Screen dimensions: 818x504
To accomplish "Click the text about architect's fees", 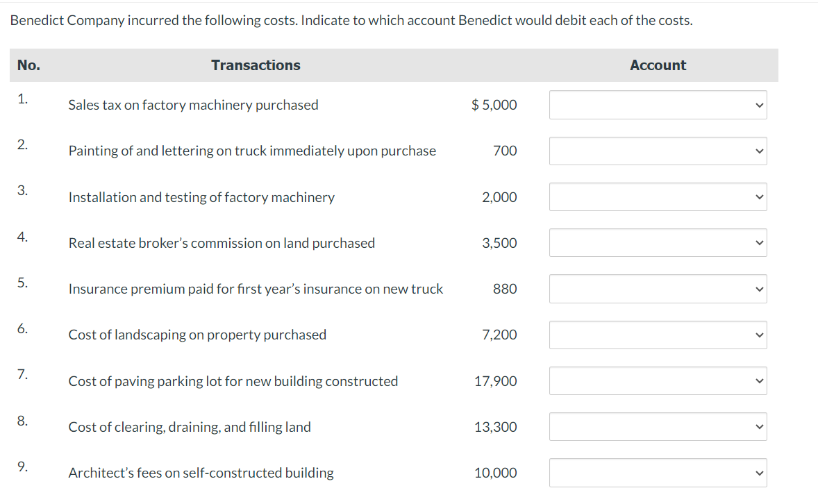I will point(201,473).
